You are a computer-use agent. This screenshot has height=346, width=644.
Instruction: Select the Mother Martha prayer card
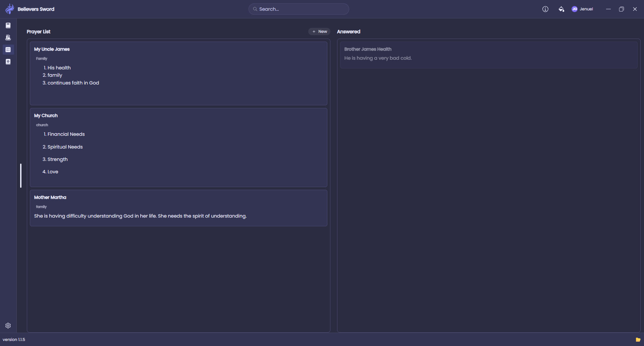click(x=178, y=208)
